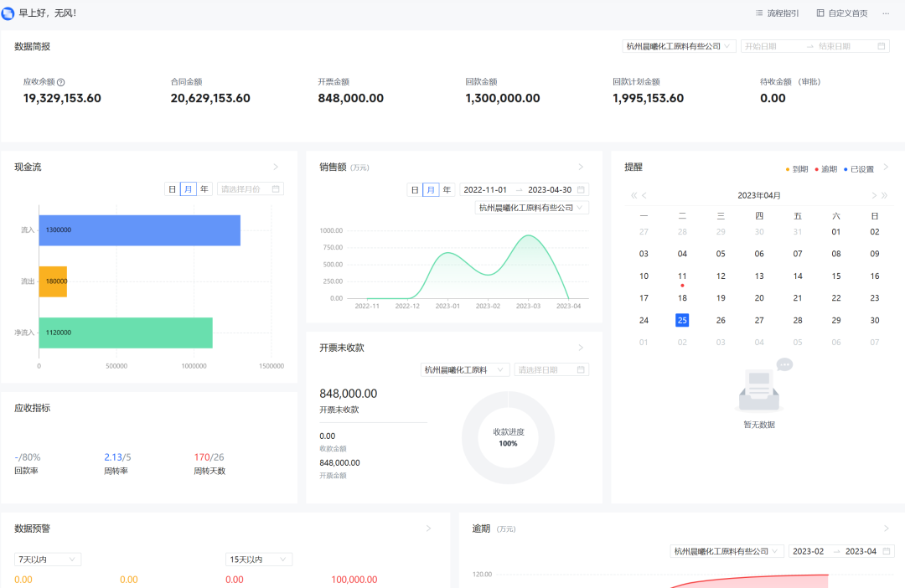The image size is (905, 588).
Task: Click 开始日期 field in 数据简报
Action: (x=761, y=46)
